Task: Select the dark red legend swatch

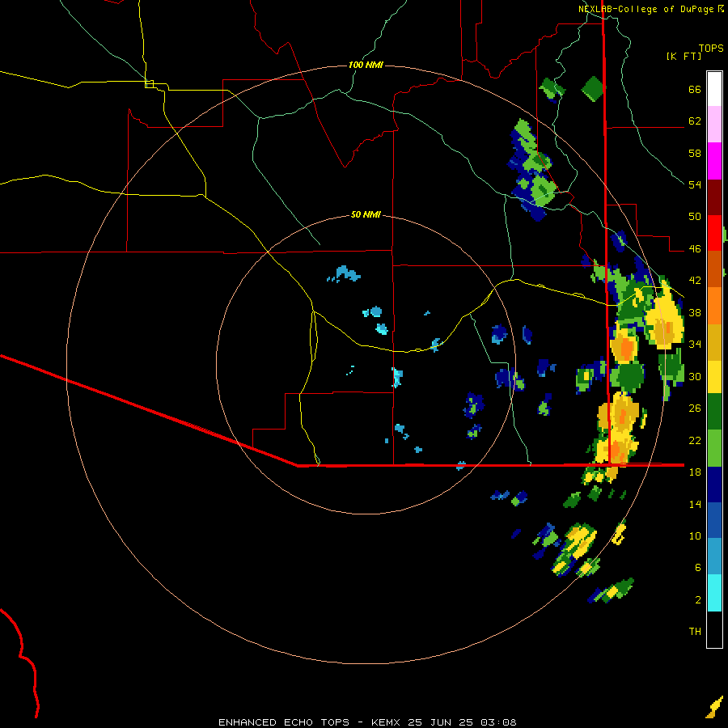Action: pyautogui.click(x=714, y=197)
